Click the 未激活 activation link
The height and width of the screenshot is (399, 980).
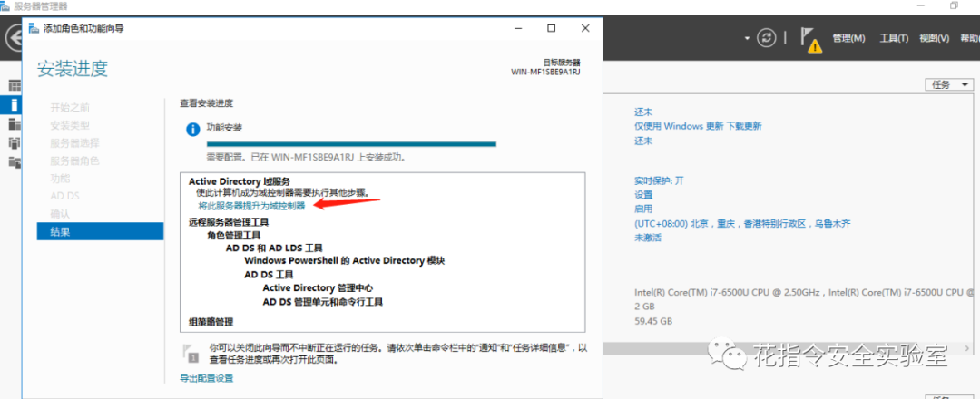648,238
